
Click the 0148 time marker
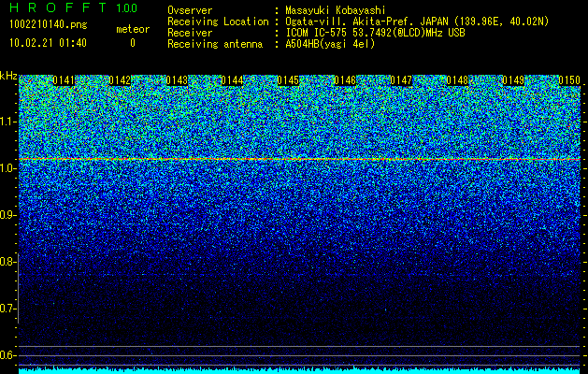(x=457, y=80)
